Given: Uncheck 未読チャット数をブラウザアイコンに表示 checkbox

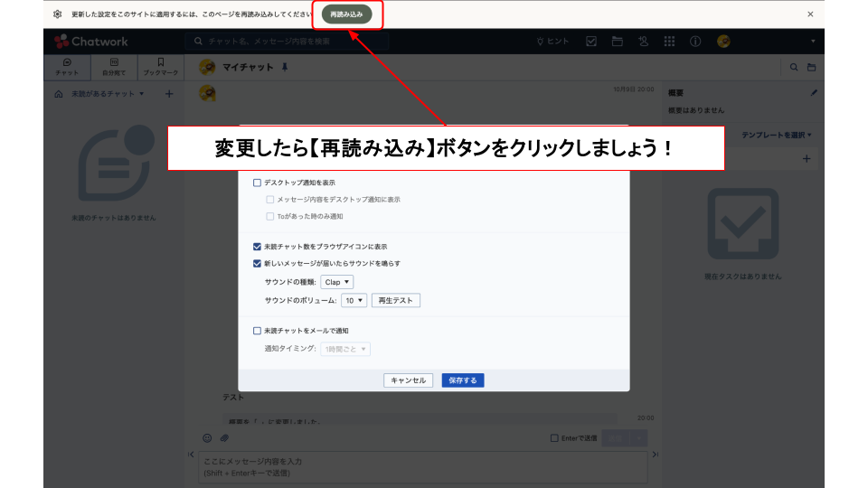Looking at the screenshot, I should (x=258, y=246).
